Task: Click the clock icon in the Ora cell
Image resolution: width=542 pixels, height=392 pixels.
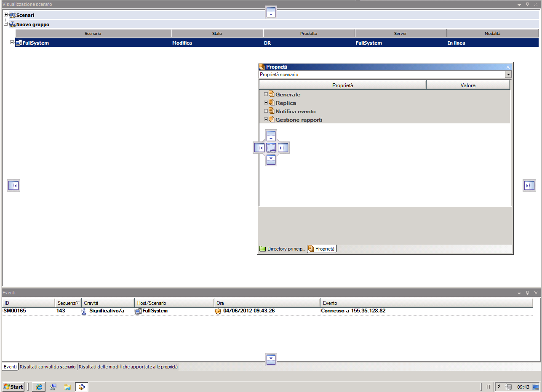Action: pyautogui.click(x=218, y=311)
